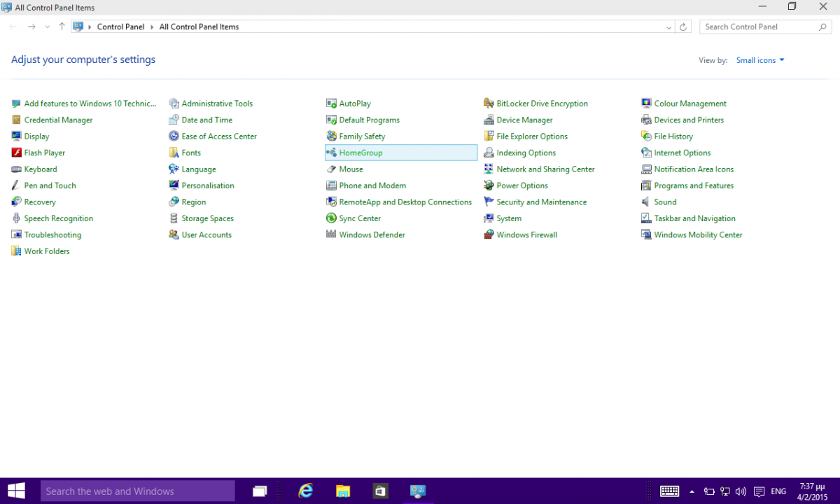Open Security and Maintenance
Viewport: 840px width, 504px height.
[x=541, y=202]
